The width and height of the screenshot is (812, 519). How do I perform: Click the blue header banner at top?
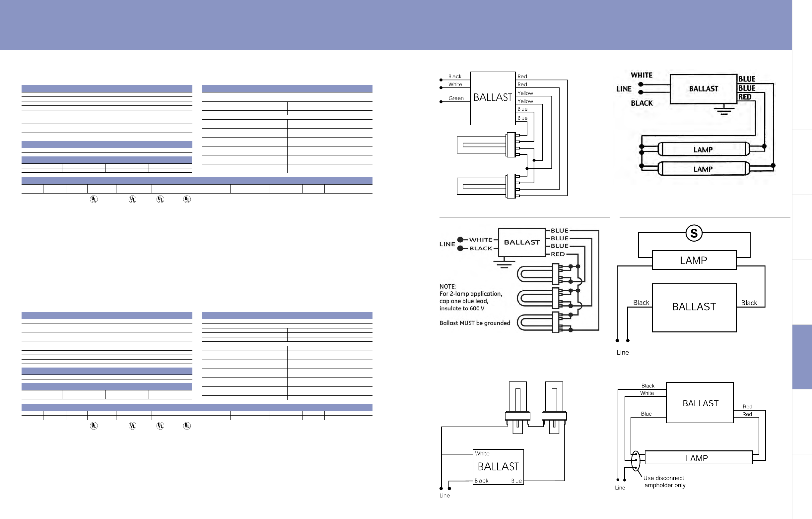click(395, 25)
